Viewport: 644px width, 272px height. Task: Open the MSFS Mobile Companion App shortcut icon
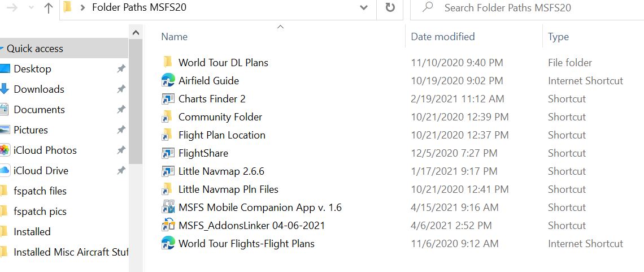pyautogui.click(x=168, y=207)
